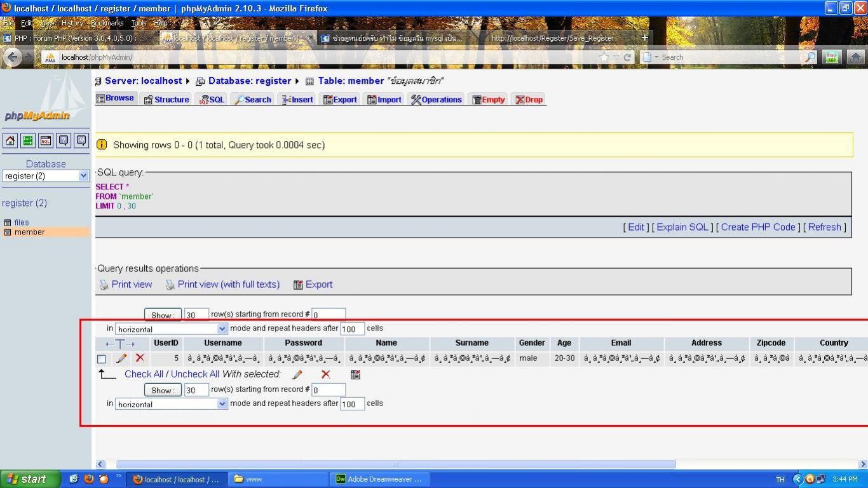Screen dimensions: 868x488
Task: Open the Import tab
Action: point(384,100)
